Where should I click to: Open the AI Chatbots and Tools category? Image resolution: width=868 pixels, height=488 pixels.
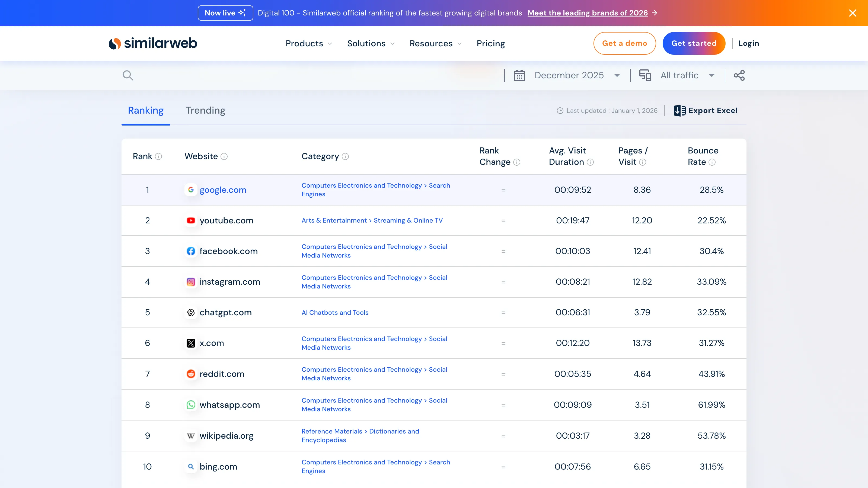point(335,312)
